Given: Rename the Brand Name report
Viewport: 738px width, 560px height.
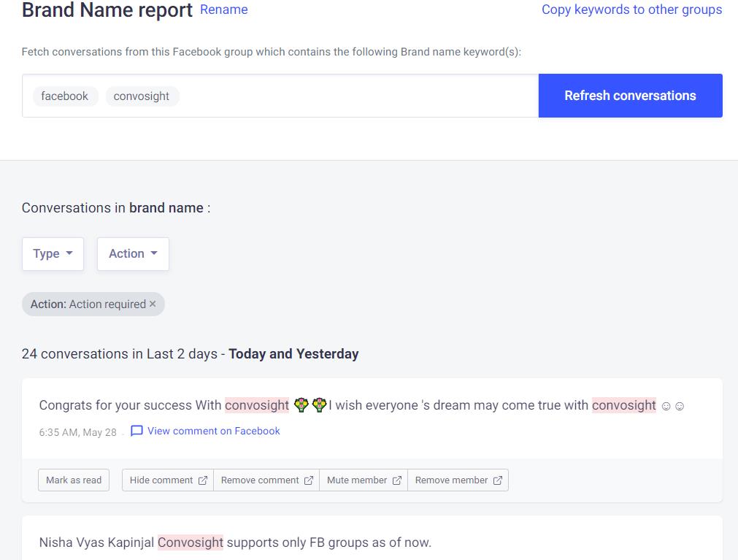Looking at the screenshot, I should click(x=223, y=9).
